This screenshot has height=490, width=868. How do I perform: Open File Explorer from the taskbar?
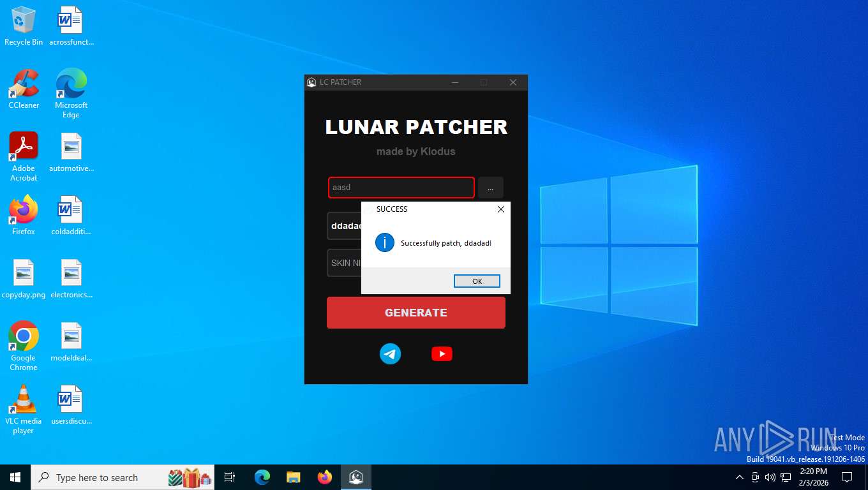pyautogui.click(x=294, y=477)
